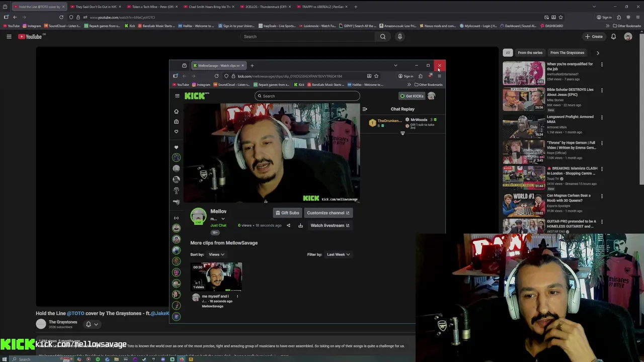Collapse the Chat Replay panel
644x362 pixels.
point(365,109)
